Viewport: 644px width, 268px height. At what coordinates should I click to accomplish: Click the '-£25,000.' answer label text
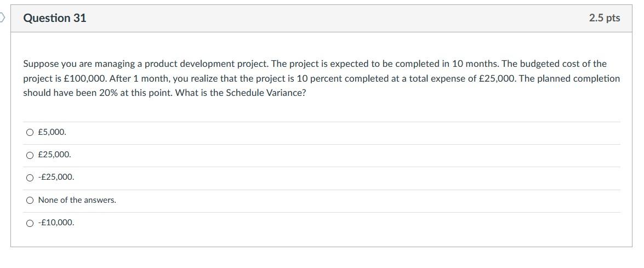pos(56,178)
